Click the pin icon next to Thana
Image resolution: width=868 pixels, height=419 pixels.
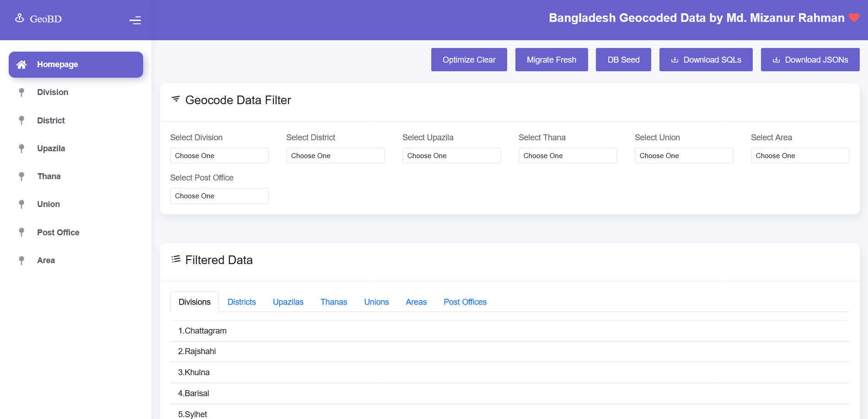(x=21, y=176)
